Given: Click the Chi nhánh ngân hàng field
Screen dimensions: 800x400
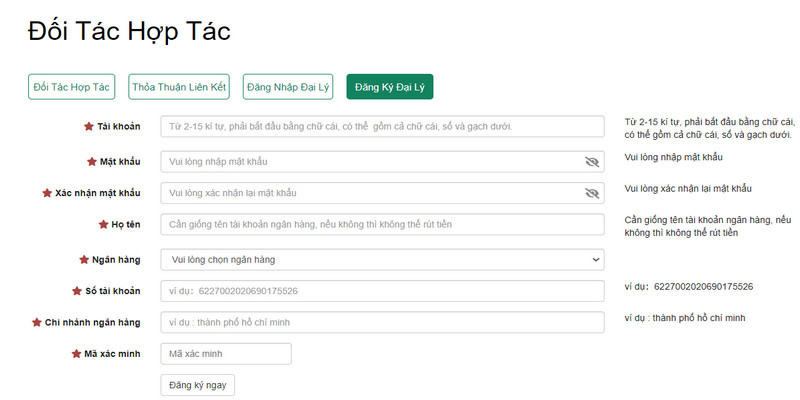Looking at the screenshot, I should tap(382, 322).
